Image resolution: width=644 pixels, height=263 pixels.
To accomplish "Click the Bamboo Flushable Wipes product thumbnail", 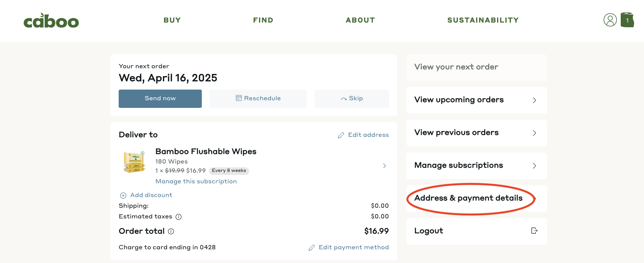I will 134,162.
